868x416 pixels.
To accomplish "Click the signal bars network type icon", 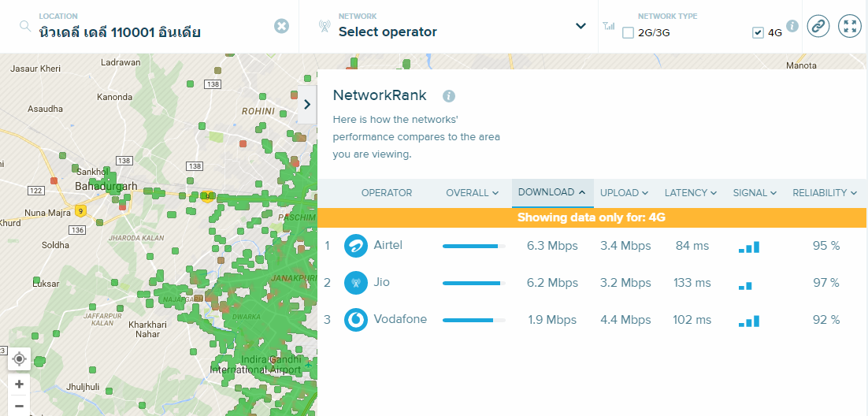I will click(609, 26).
